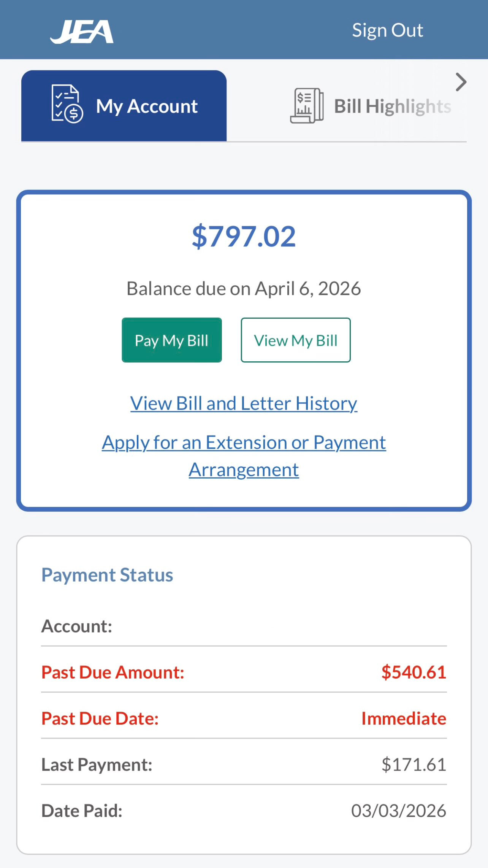
Task: Open View My Bill
Action: pyautogui.click(x=295, y=340)
